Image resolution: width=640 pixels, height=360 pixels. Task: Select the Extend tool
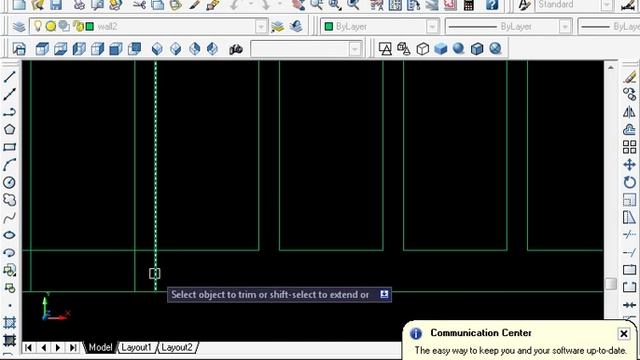pyautogui.click(x=629, y=252)
